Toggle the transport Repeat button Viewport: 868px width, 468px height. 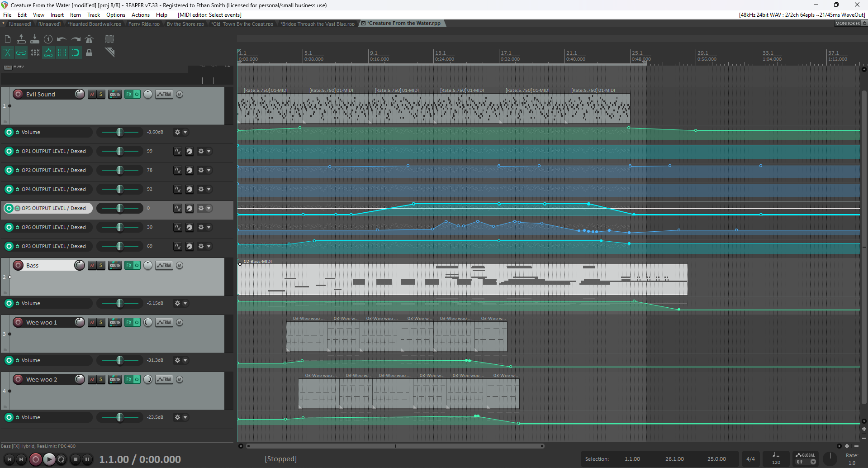[62, 459]
